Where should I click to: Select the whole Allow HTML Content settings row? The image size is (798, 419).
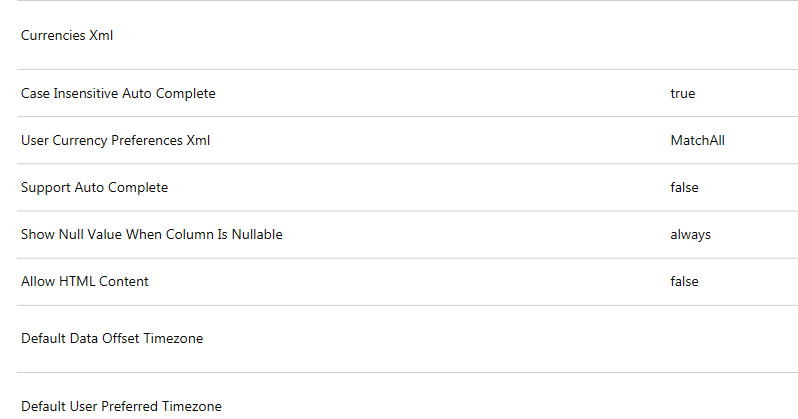coord(400,282)
